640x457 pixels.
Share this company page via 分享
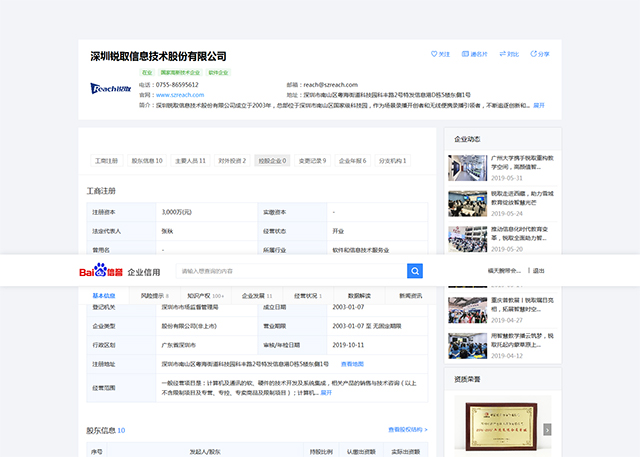click(540, 54)
